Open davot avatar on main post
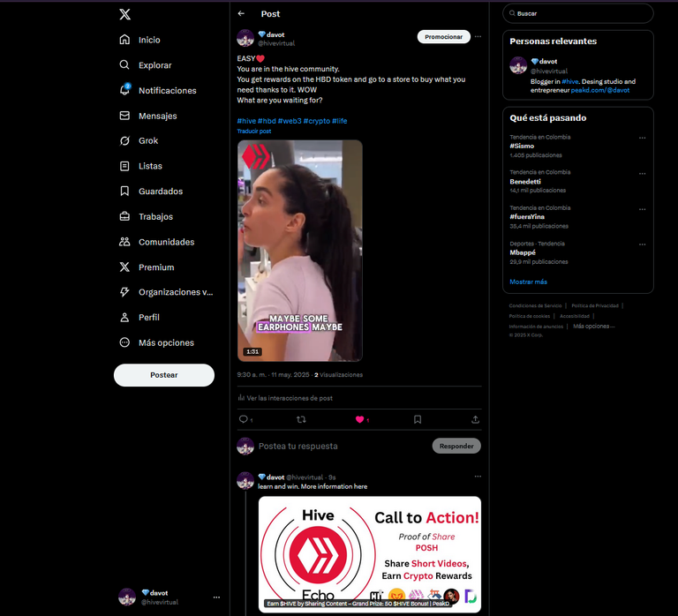Viewport: 678px width, 616px height. tap(245, 38)
